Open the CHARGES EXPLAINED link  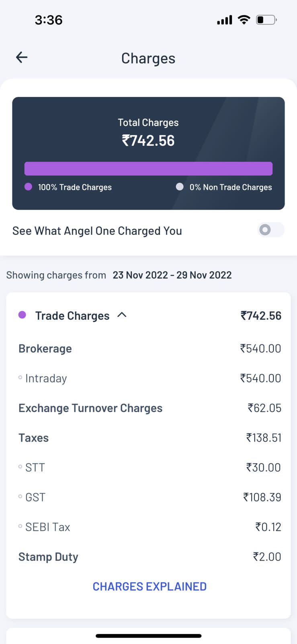(x=150, y=586)
